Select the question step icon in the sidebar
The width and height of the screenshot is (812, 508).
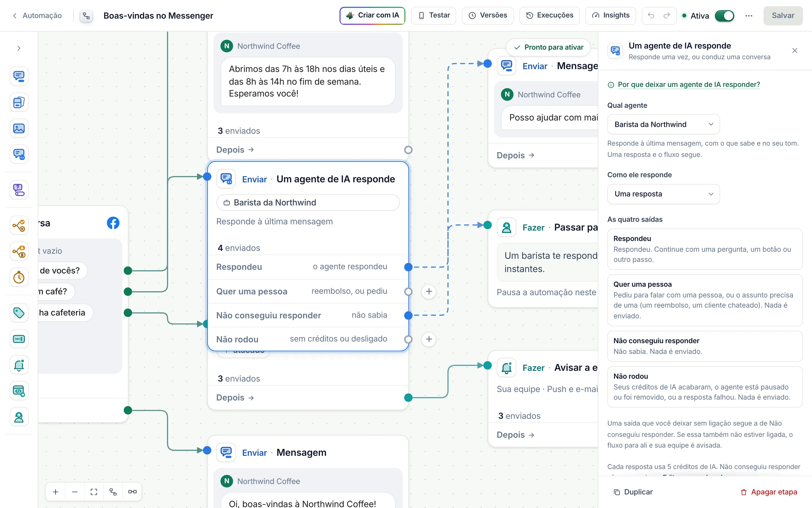pyautogui.click(x=19, y=190)
